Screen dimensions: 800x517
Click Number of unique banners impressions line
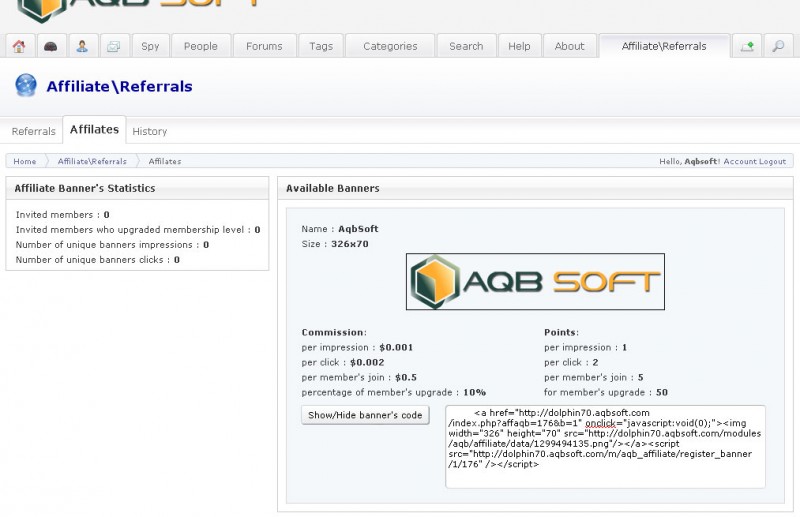tap(112, 245)
